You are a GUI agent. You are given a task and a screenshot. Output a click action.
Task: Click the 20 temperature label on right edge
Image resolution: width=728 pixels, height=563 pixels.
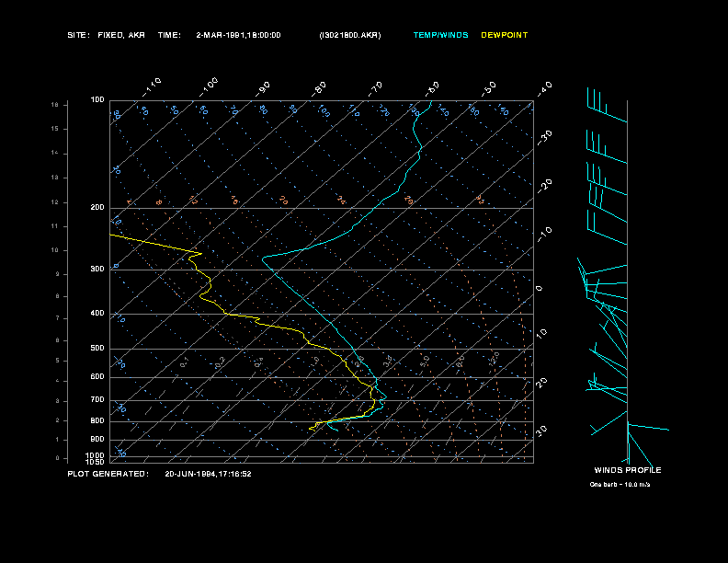[541, 383]
